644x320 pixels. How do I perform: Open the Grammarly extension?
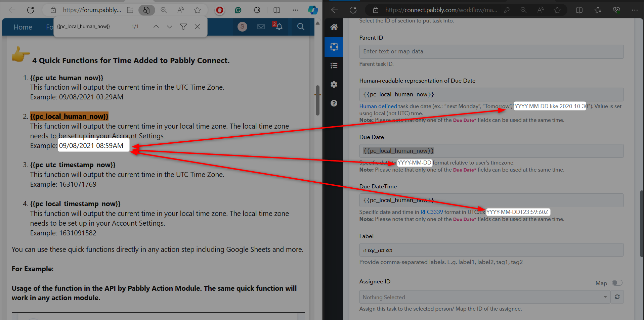coord(238,10)
